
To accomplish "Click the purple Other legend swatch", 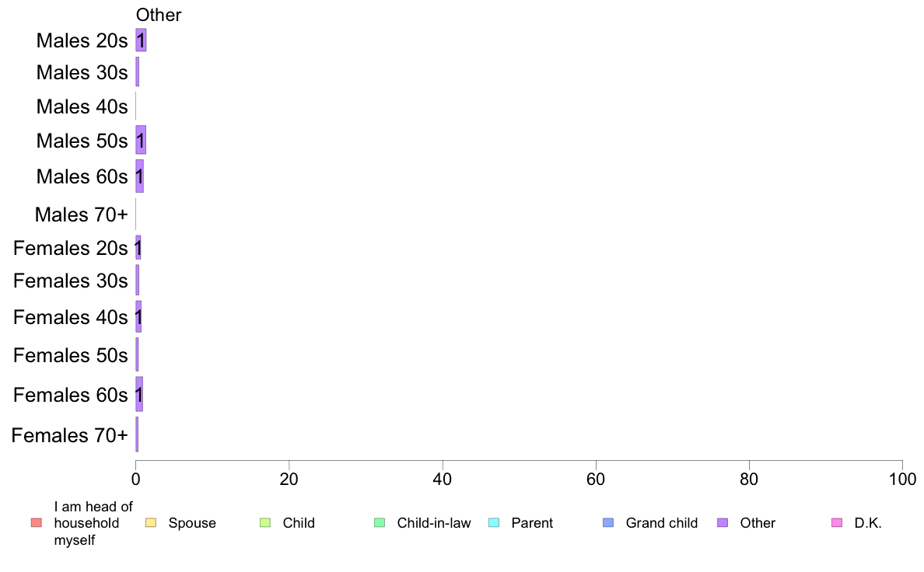I will (x=723, y=522).
